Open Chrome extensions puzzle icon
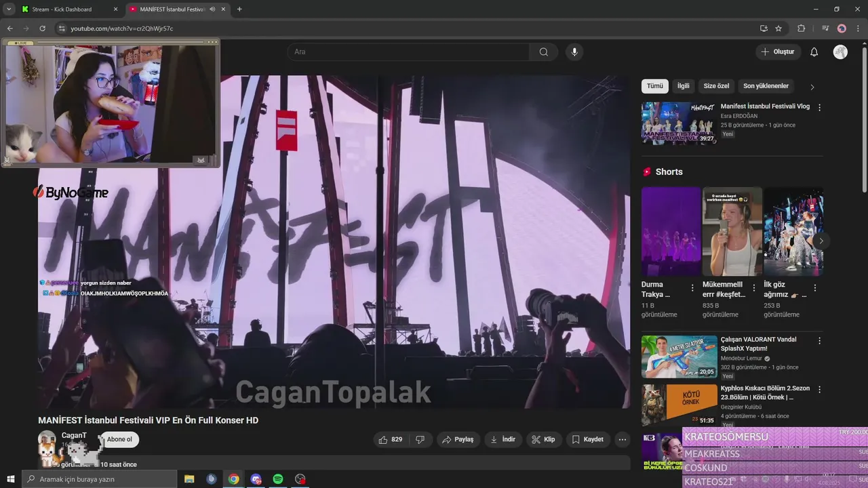868x488 pixels. tap(802, 28)
